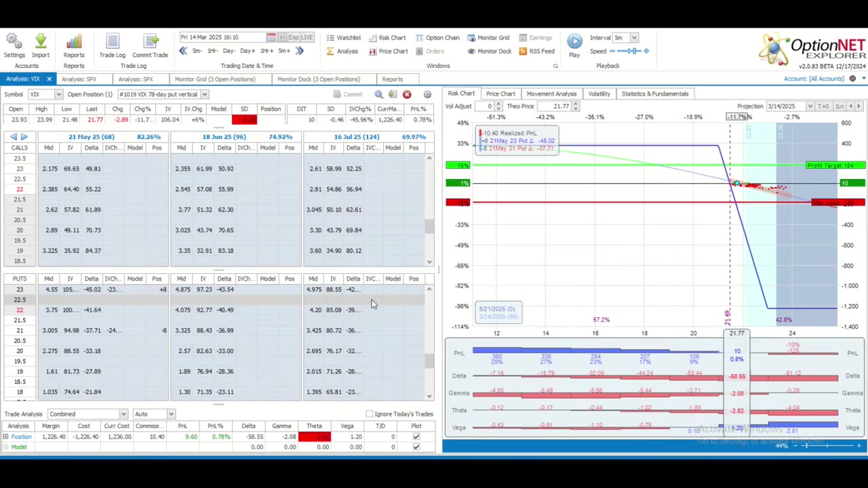Toggle the Exp button in date bar
868x488 pixels.
click(294, 37)
